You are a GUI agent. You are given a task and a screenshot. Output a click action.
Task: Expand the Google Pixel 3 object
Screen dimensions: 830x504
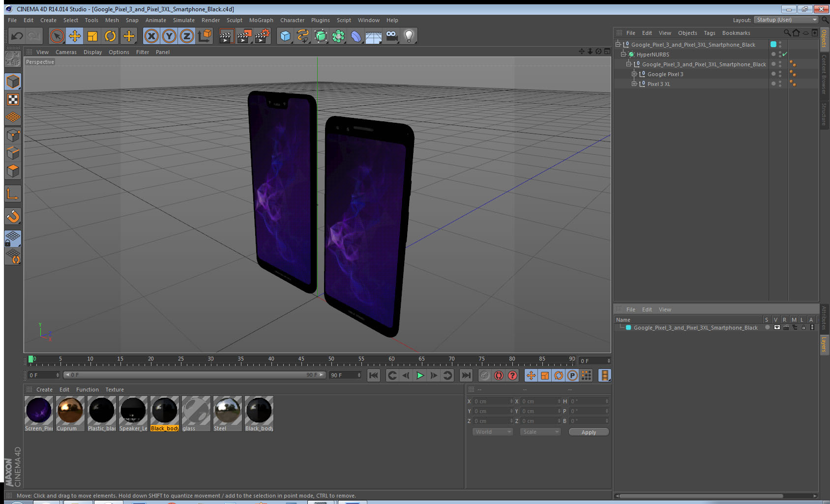tap(634, 74)
